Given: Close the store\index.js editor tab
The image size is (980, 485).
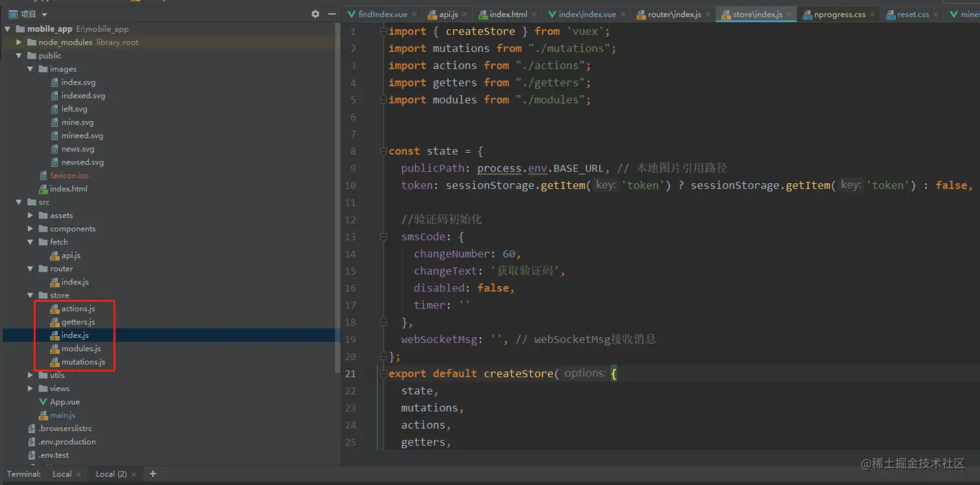Looking at the screenshot, I should 789,15.
